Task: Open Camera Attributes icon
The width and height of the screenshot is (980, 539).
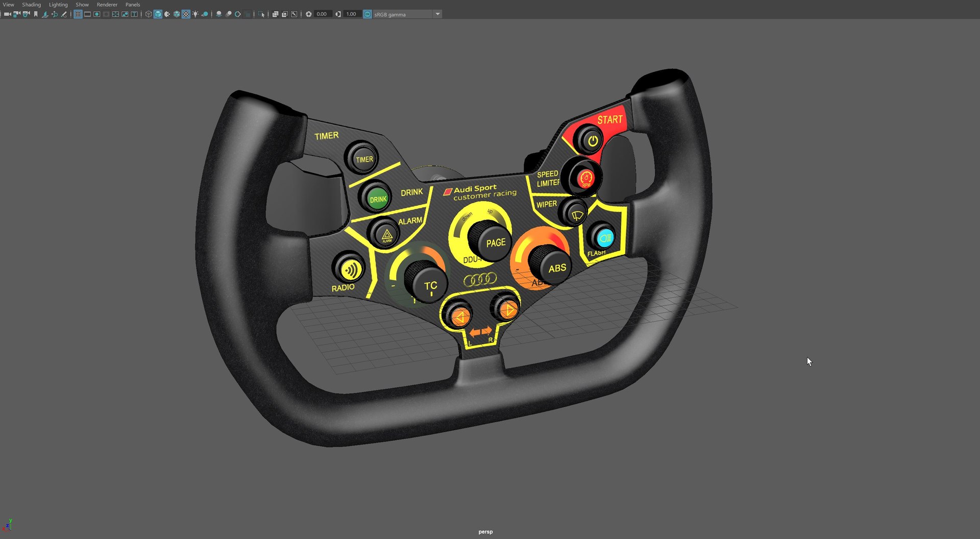Action: 26,14
